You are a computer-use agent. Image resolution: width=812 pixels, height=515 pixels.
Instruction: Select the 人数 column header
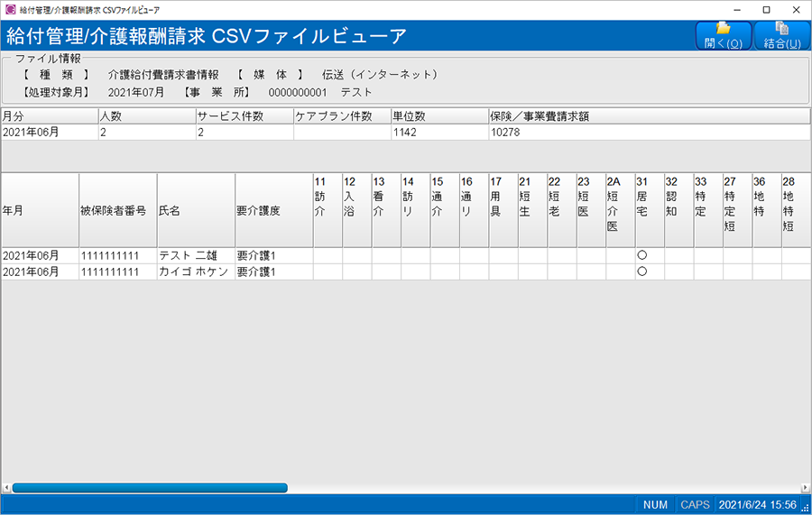147,116
